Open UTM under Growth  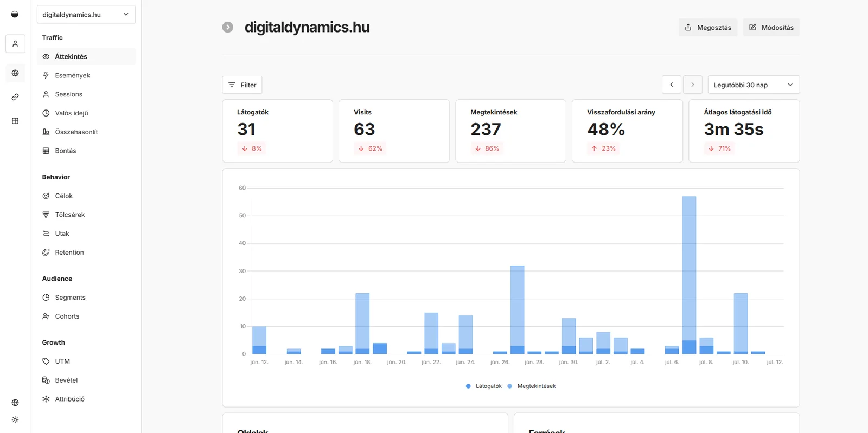point(86,361)
